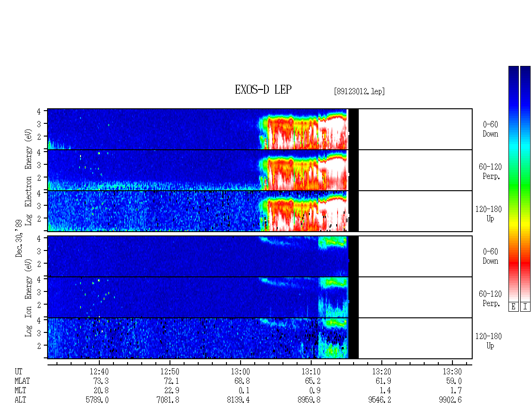Click the Dec.30,'89 date label

[19, 238]
